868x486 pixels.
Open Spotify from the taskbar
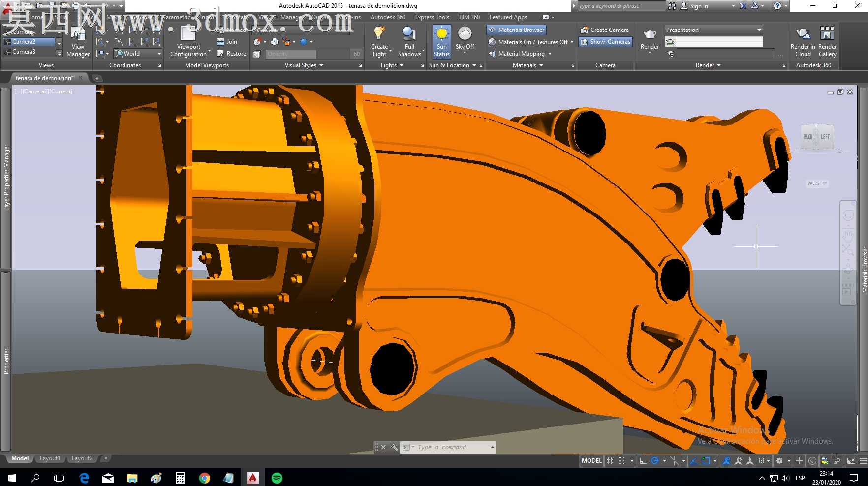[277, 478]
